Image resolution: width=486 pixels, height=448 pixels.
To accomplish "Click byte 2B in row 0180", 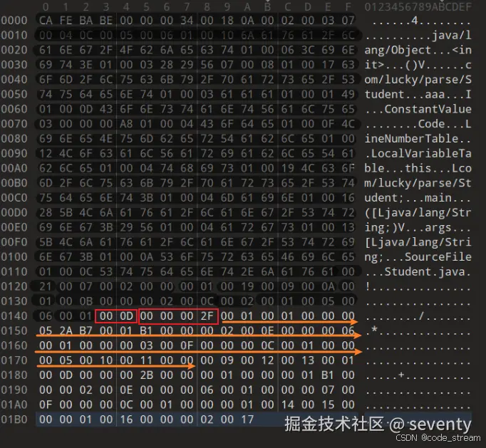I will 146,375.
